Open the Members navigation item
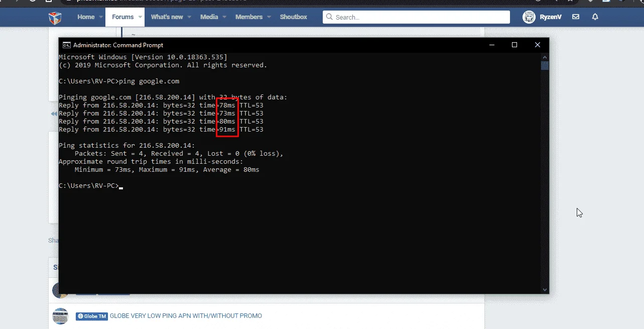Viewport: 644px width, 329px height. [249, 17]
